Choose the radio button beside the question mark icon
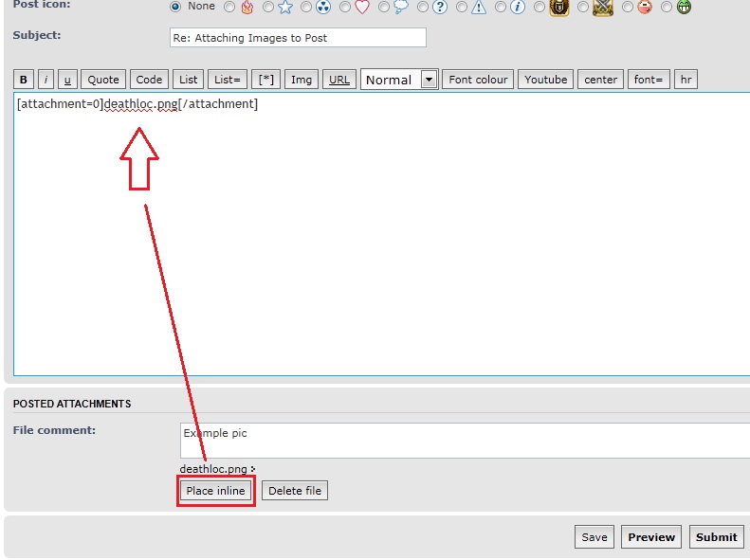750x560 pixels. pyautogui.click(x=422, y=7)
